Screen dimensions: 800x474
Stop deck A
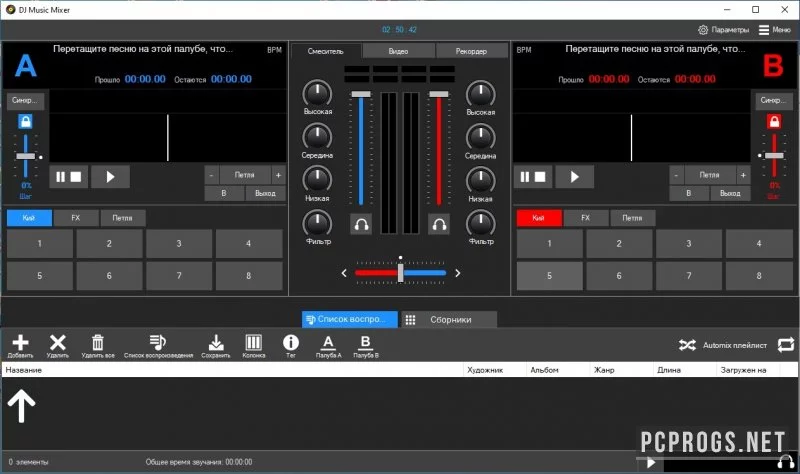coord(76,177)
